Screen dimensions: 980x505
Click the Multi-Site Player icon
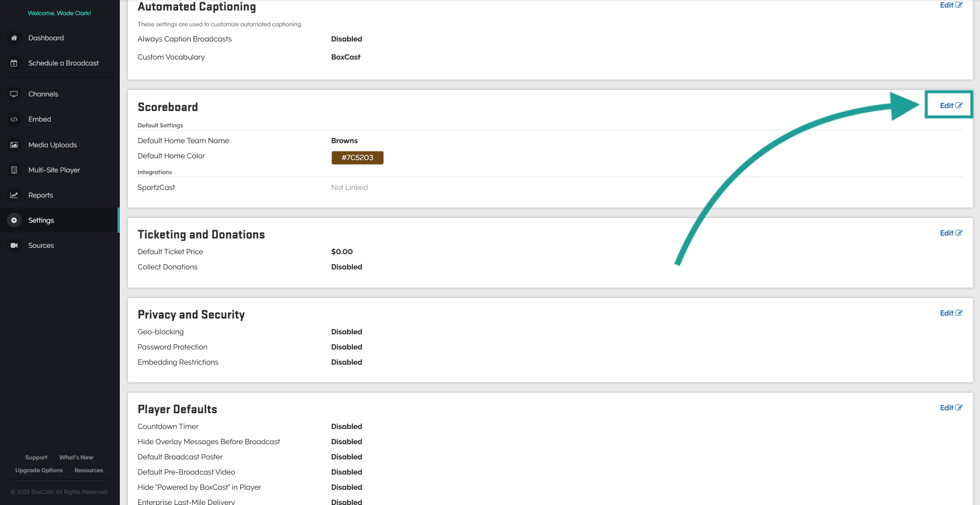14,170
